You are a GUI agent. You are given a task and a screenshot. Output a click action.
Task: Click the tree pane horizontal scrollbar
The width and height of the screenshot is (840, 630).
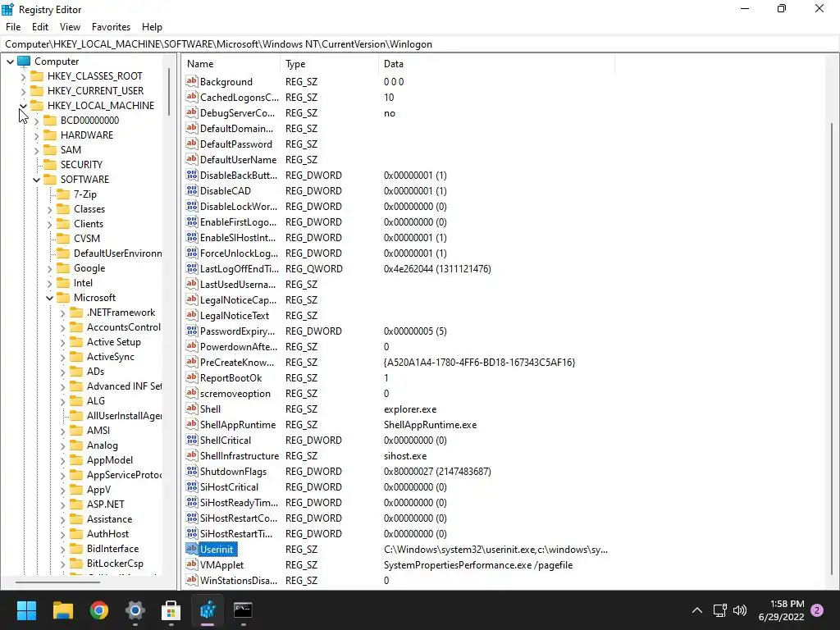(x=57, y=582)
